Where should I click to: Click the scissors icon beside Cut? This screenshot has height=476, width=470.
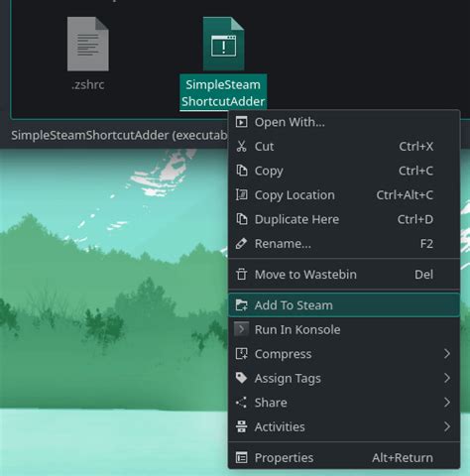click(241, 146)
